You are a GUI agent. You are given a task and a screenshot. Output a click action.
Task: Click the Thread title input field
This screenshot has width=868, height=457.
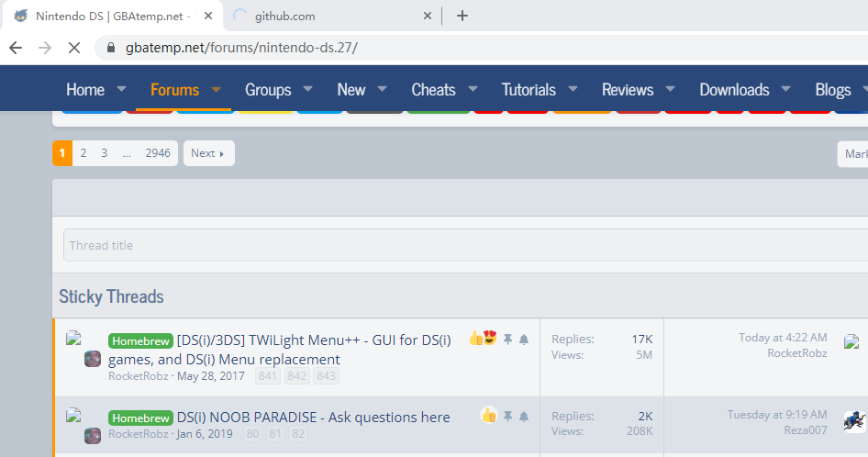click(x=465, y=245)
